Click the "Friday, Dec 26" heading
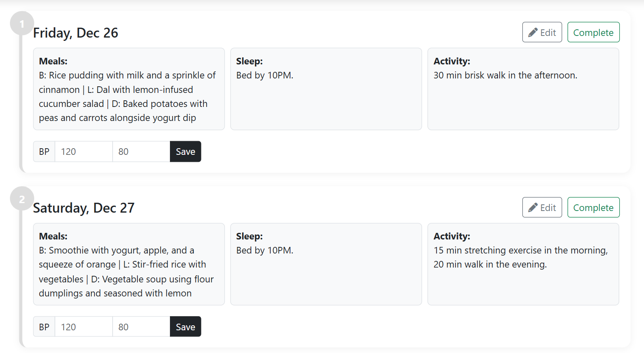The width and height of the screenshot is (644, 353). click(x=75, y=33)
